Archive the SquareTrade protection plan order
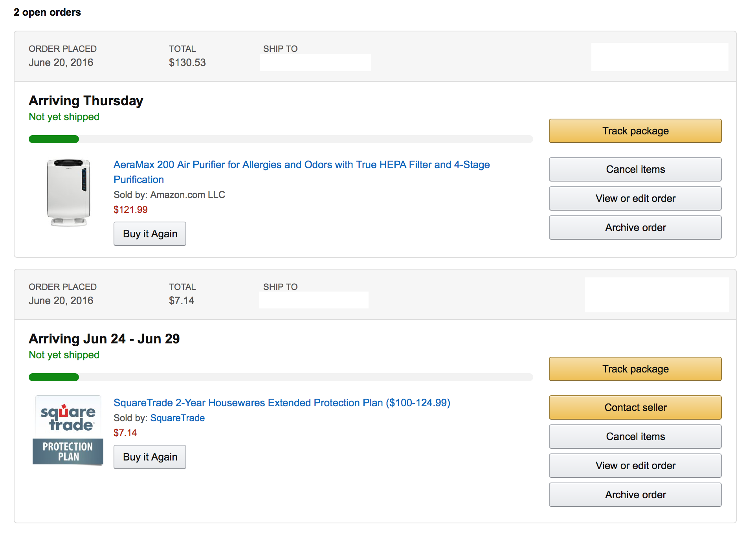The height and width of the screenshot is (543, 756). click(635, 495)
